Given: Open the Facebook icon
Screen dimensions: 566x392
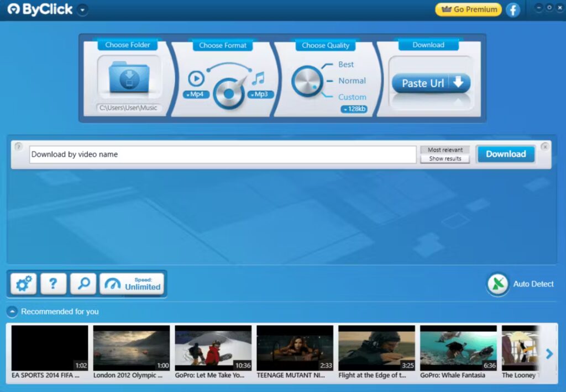Looking at the screenshot, I should tap(513, 9).
